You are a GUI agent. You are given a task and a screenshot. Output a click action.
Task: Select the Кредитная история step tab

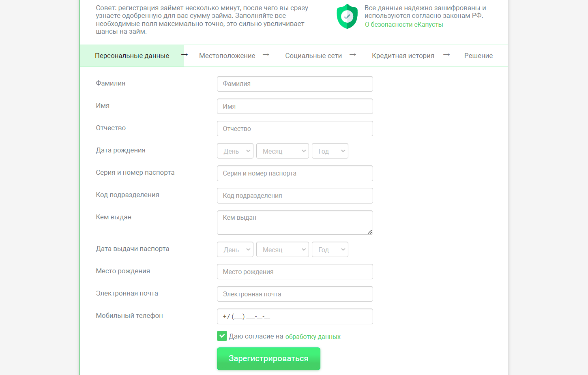(x=403, y=56)
